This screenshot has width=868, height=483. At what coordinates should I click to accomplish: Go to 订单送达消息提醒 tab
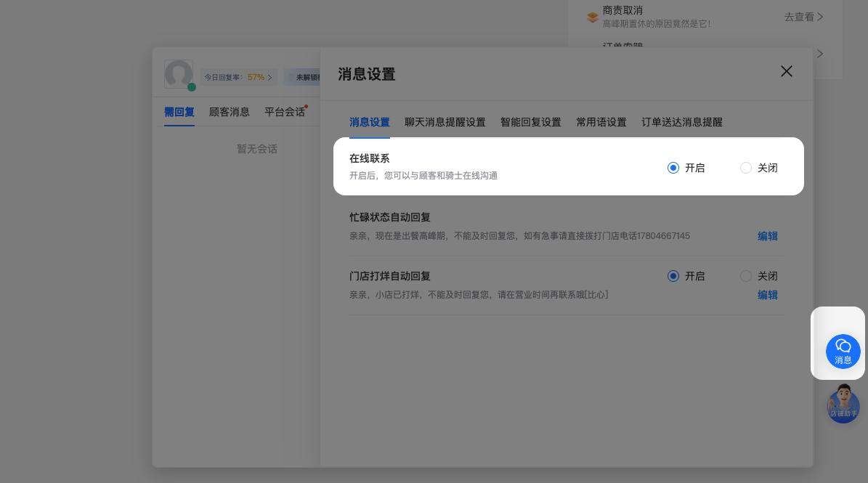coord(681,122)
